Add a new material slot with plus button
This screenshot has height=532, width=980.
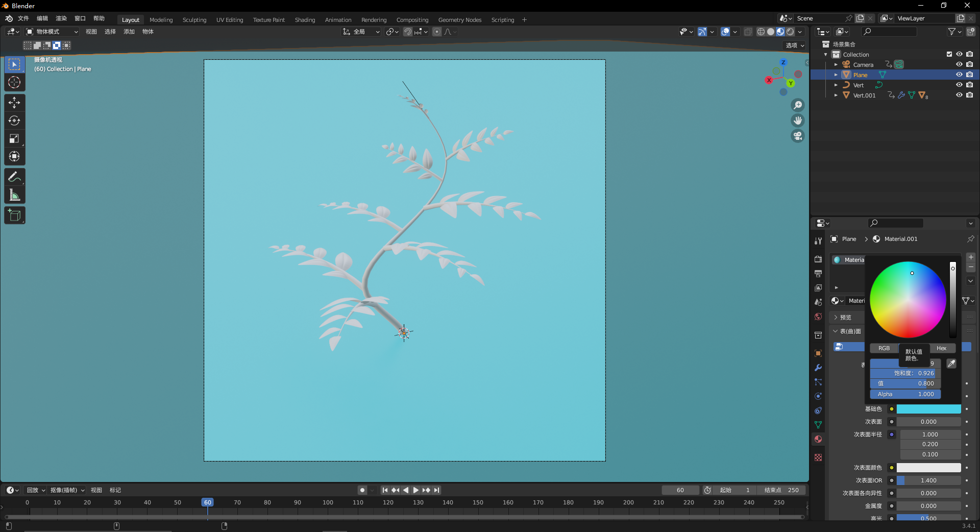(971, 258)
